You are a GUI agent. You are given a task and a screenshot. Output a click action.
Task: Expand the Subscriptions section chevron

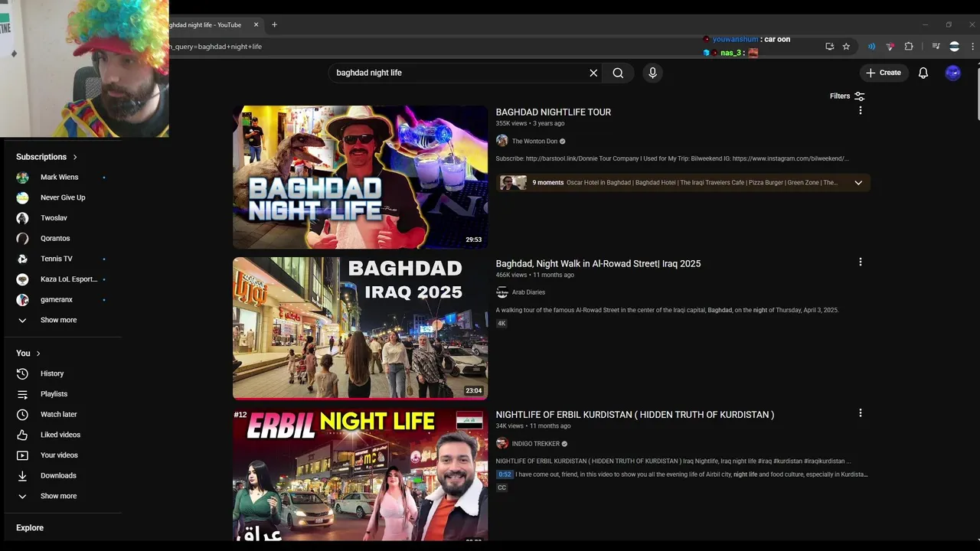pos(75,157)
